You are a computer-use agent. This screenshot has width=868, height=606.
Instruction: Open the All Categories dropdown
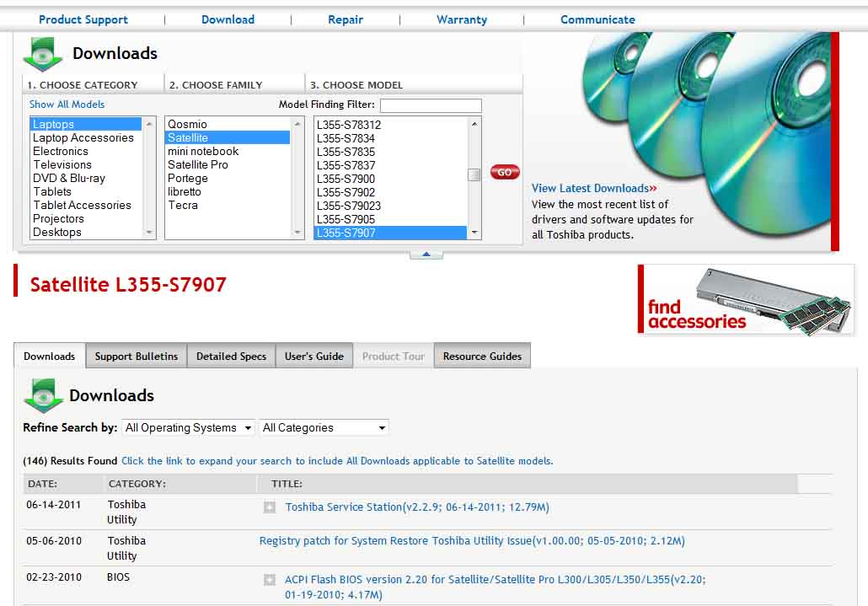click(x=324, y=428)
